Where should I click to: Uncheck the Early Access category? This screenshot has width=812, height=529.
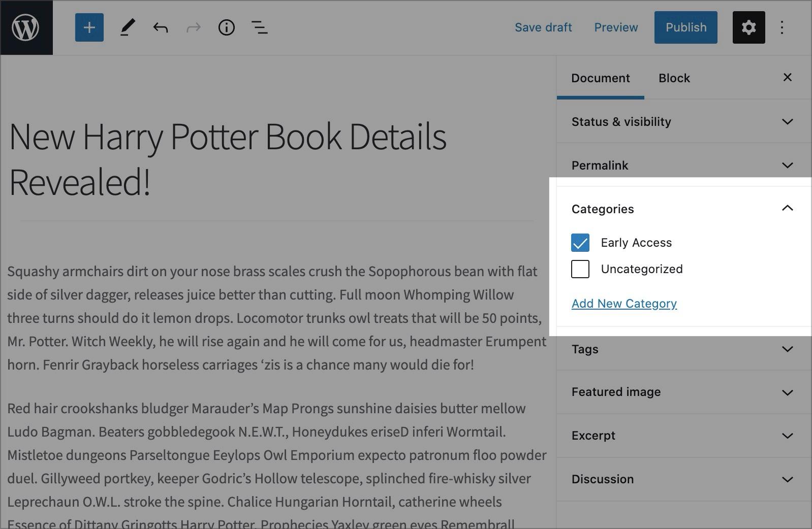[580, 243]
